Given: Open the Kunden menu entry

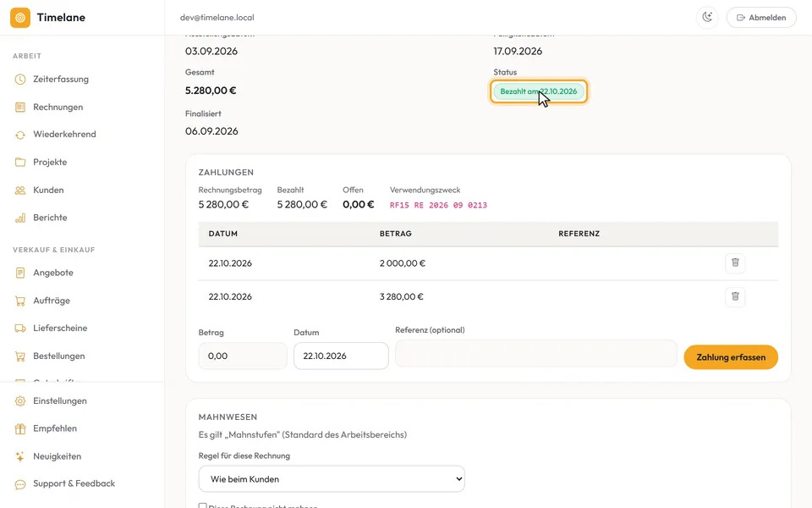Looking at the screenshot, I should point(48,190).
